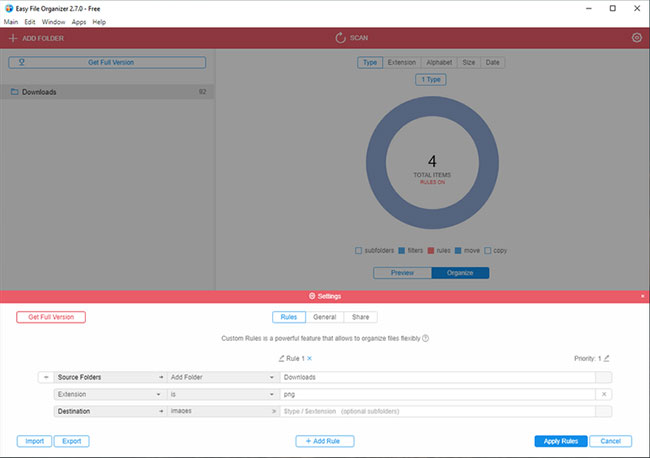Open the Edit menu
This screenshot has height=458, width=650.
click(30, 22)
